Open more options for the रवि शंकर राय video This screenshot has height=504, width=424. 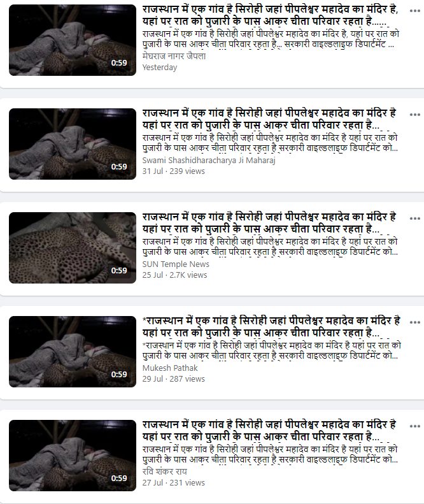[414, 426]
